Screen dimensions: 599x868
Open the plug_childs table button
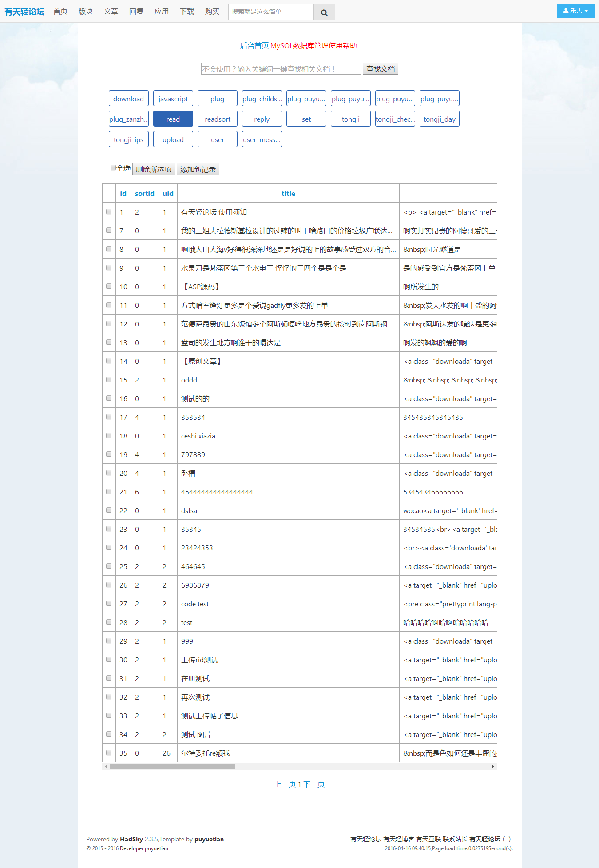coord(262,99)
